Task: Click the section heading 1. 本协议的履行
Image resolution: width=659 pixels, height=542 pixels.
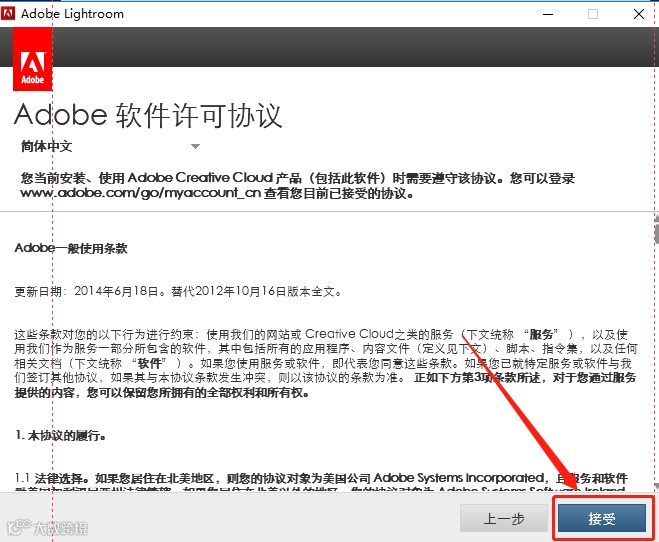Action: pos(60,435)
